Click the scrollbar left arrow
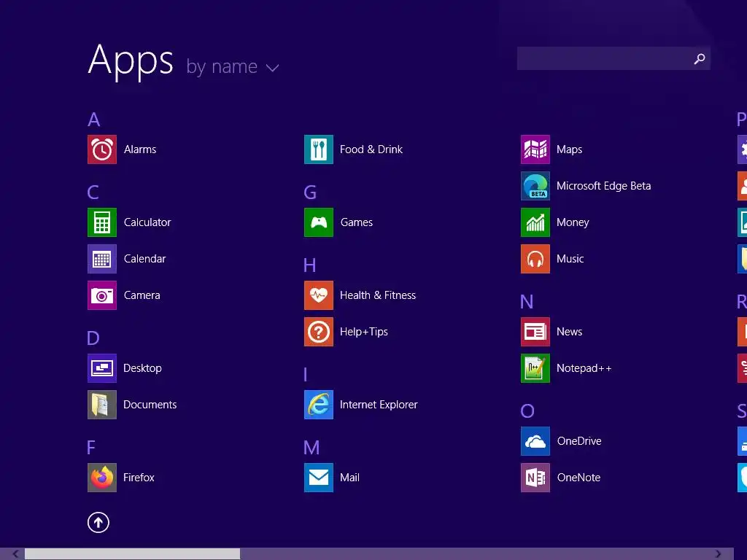This screenshot has height=560, width=747. point(16,554)
